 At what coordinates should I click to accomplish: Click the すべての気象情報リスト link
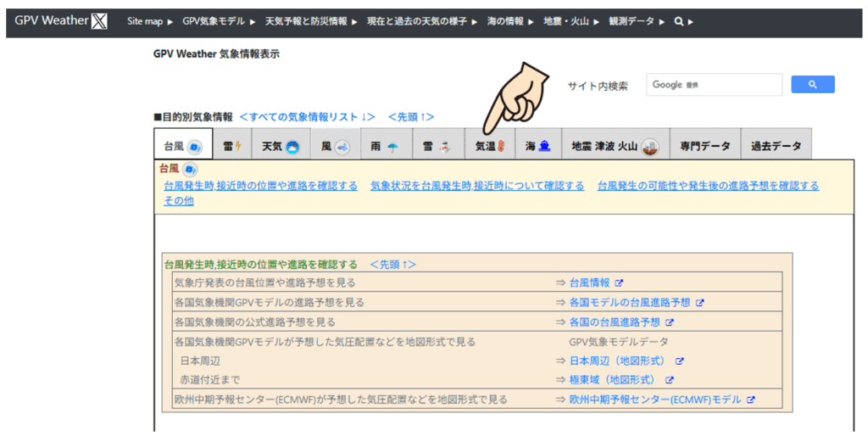click(x=307, y=116)
